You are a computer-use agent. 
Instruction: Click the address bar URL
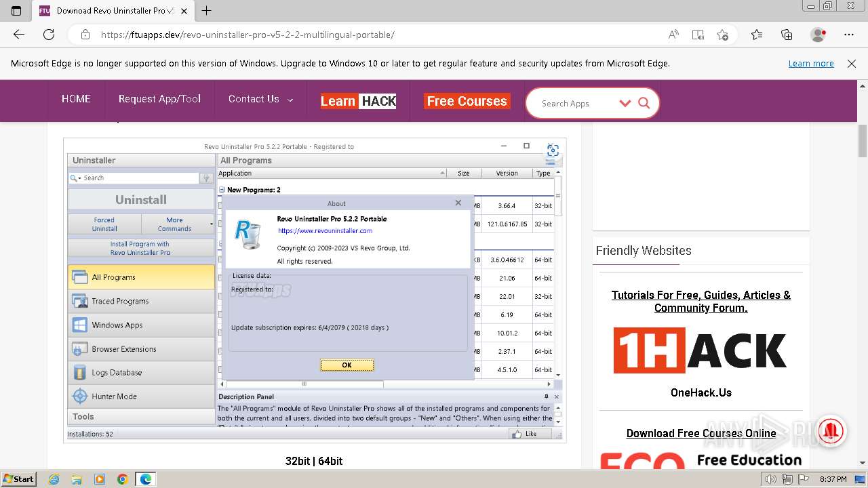(248, 35)
